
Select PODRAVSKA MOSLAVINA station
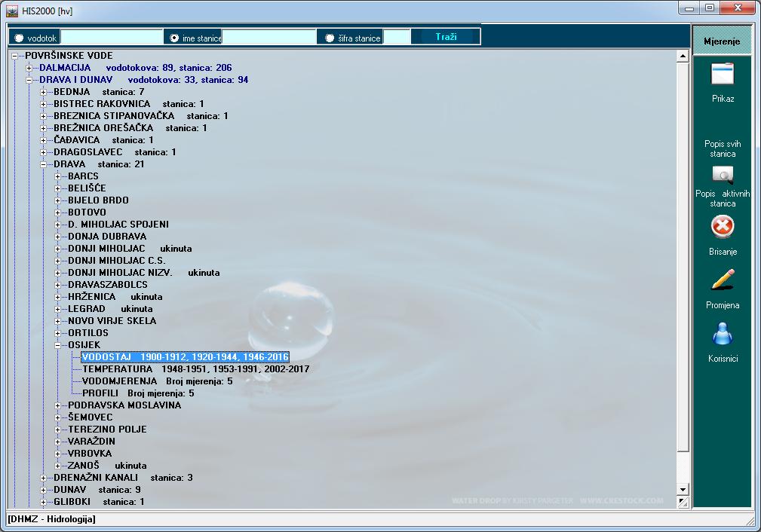(x=124, y=405)
